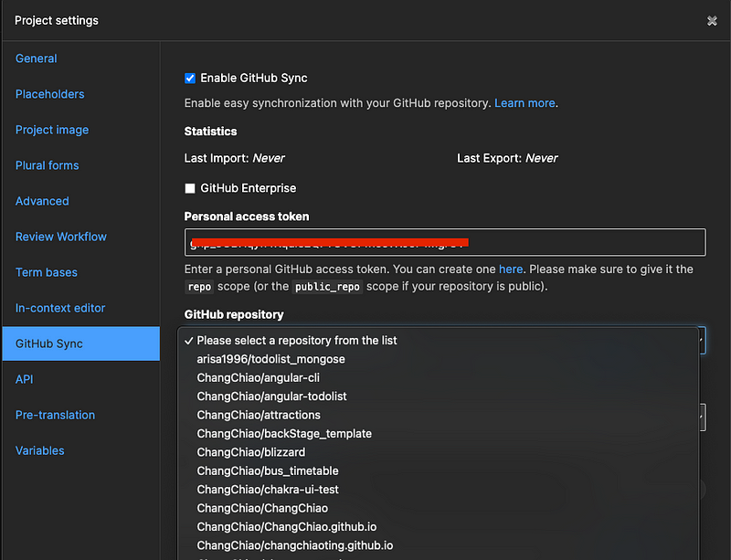The image size is (731, 560).
Task: Pick ChangChiao/blizzard from the dropdown
Action: coord(250,452)
